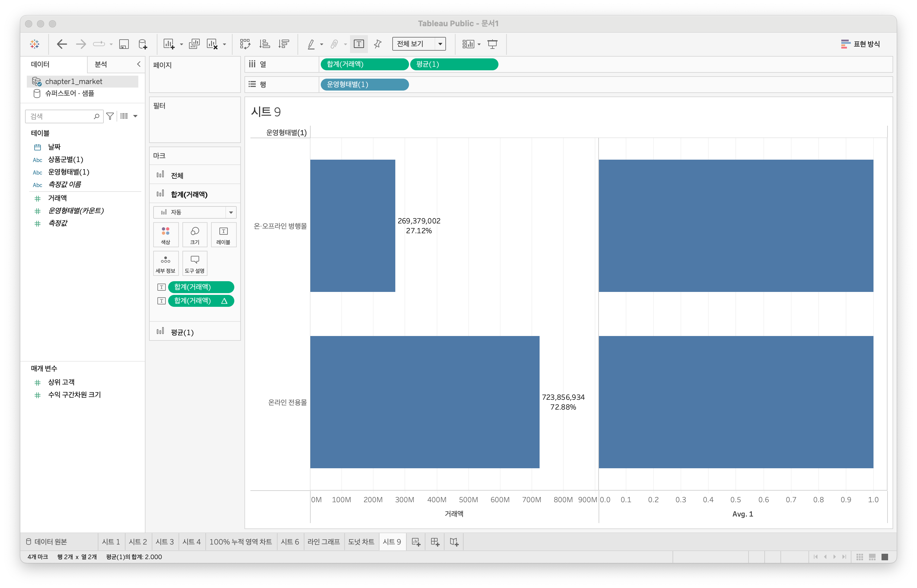Click the Tableau logo start page icon
This screenshot has height=588, width=917.
click(35, 44)
